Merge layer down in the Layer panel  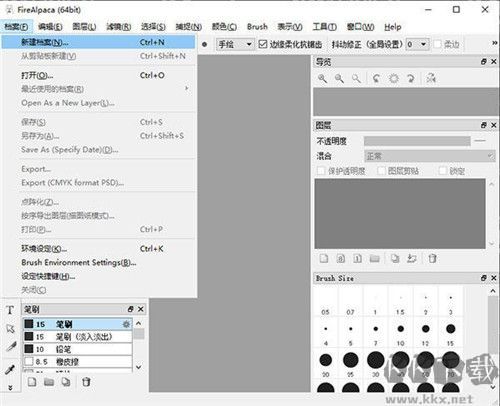point(412,259)
